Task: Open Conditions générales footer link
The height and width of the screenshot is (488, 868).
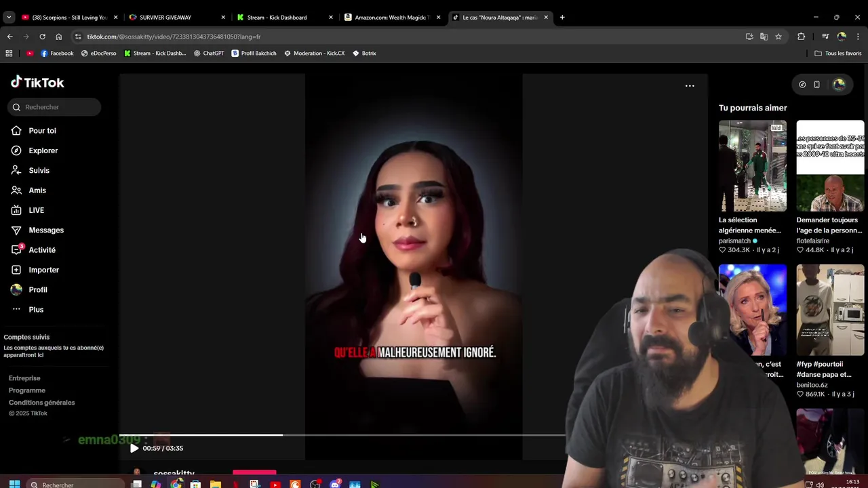Action: tap(41, 403)
